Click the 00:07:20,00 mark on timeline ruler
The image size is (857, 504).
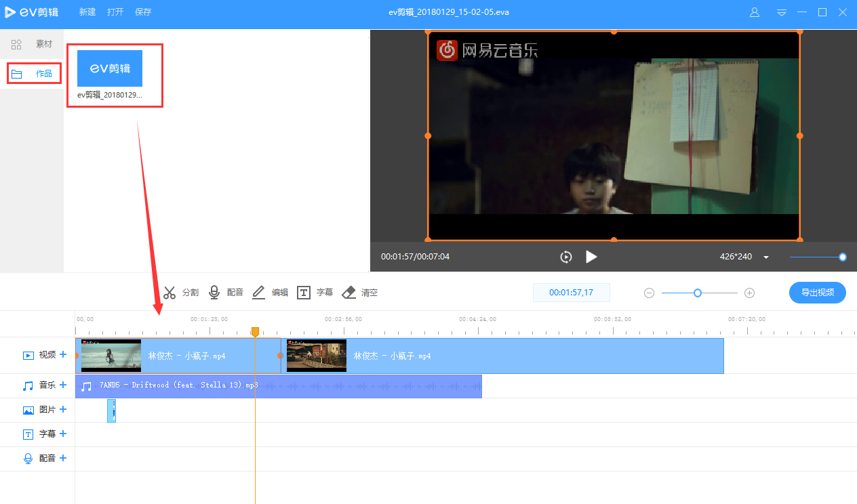[x=746, y=319]
